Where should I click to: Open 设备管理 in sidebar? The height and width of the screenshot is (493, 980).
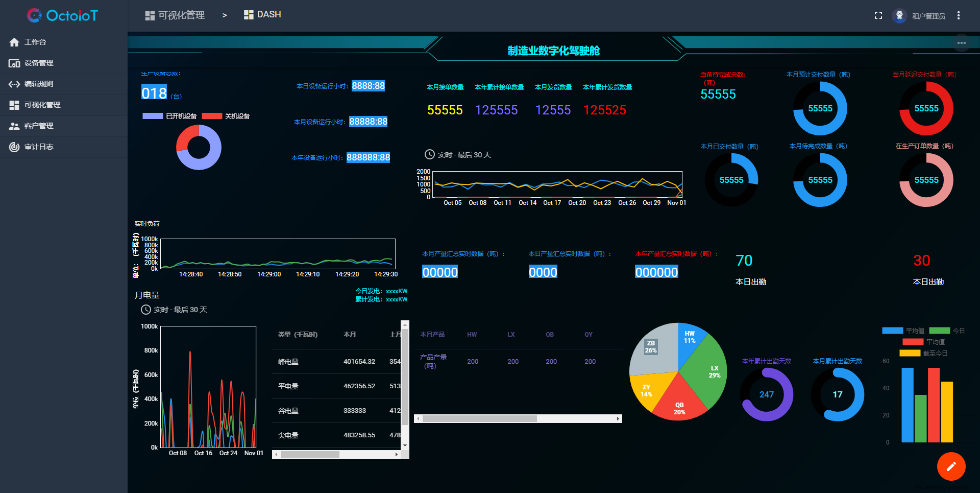coord(38,63)
